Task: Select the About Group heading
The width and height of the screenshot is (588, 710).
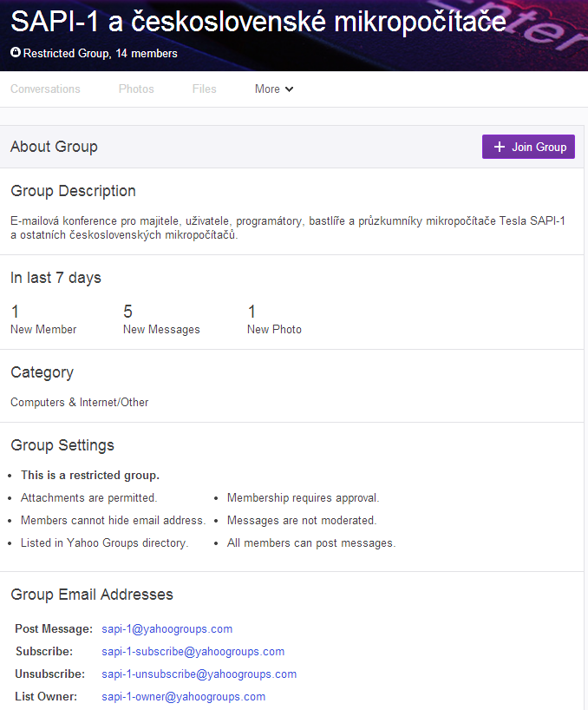Action: [54, 147]
